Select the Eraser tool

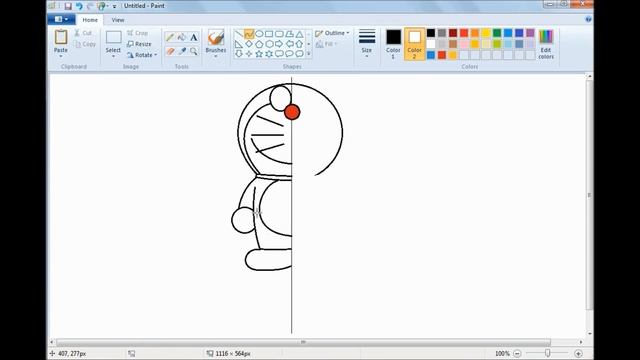[x=170, y=51]
